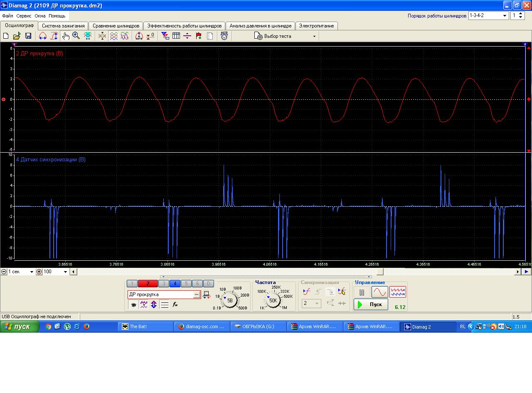Click the horizontal lines grid icon in channel panel
This screenshot has width=532, height=393.
165,305
